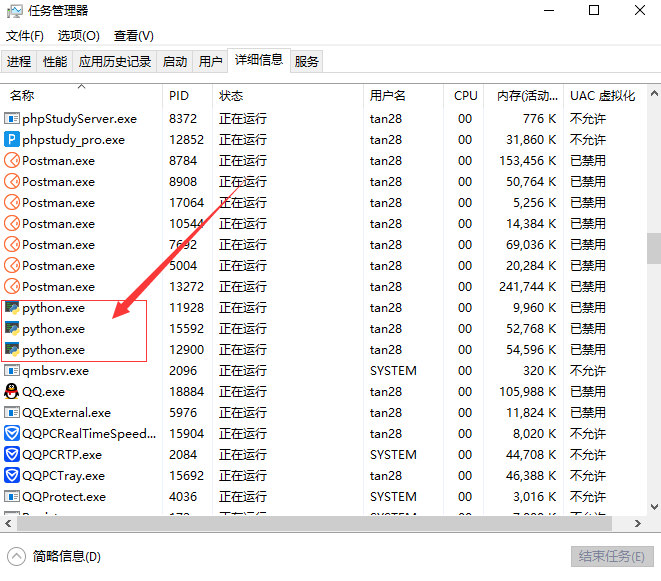Image resolution: width=661 pixels, height=581 pixels.
Task: Switch to the 进程 tab
Action: point(19,62)
